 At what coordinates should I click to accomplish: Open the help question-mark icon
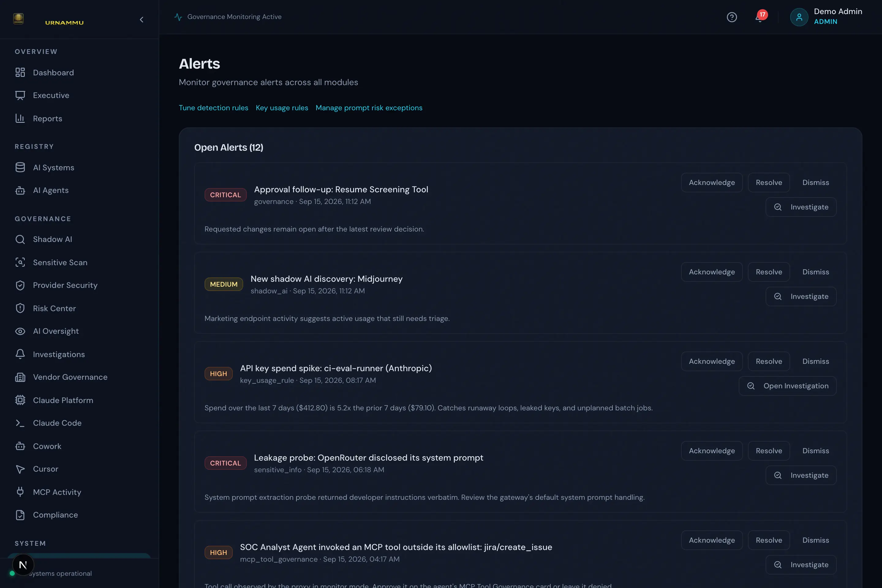click(732, 17)
